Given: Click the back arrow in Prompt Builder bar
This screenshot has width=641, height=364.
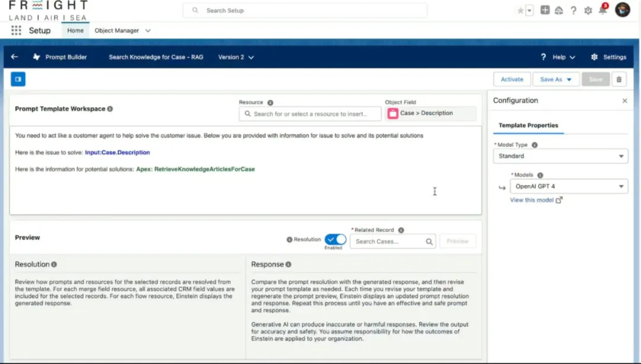Looking at the screenshot, I should point(14,57).
